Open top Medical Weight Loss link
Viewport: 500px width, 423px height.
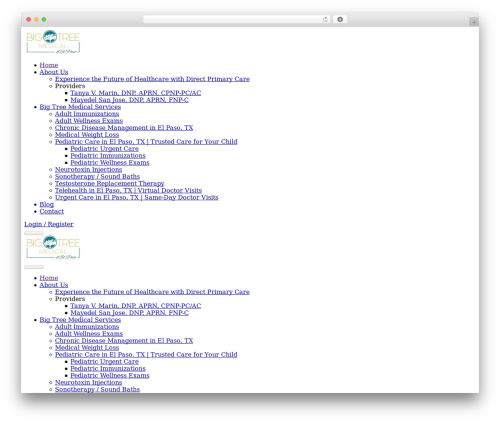pyautogui.click(x=87, y=135)
